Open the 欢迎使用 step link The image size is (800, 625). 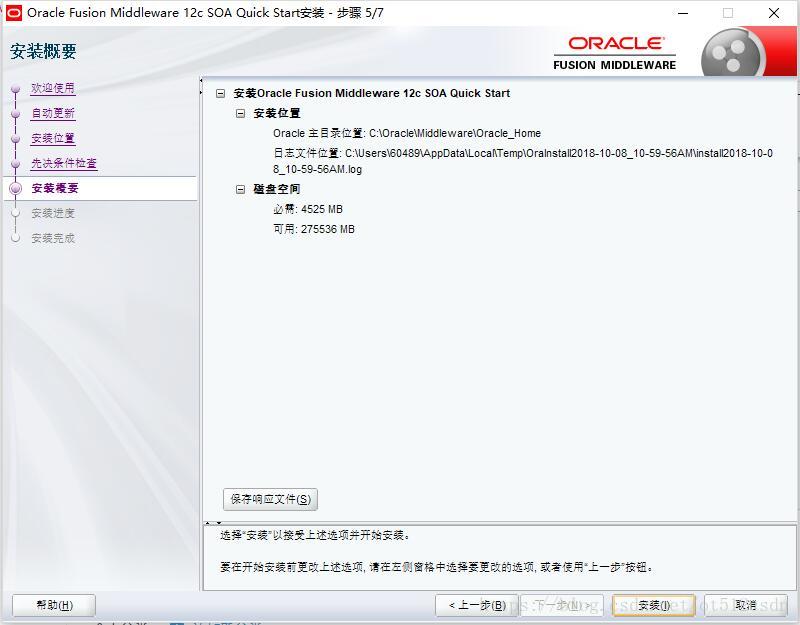click(53, 88)
